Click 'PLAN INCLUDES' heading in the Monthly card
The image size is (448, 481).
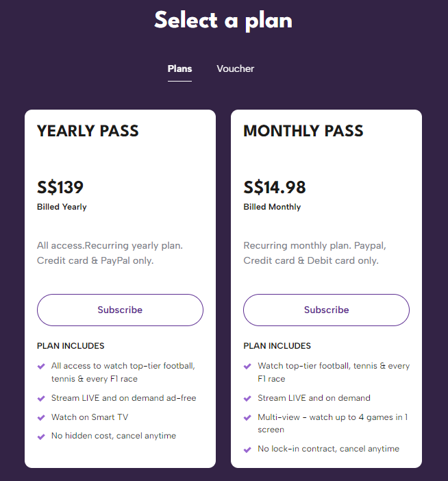277,346
